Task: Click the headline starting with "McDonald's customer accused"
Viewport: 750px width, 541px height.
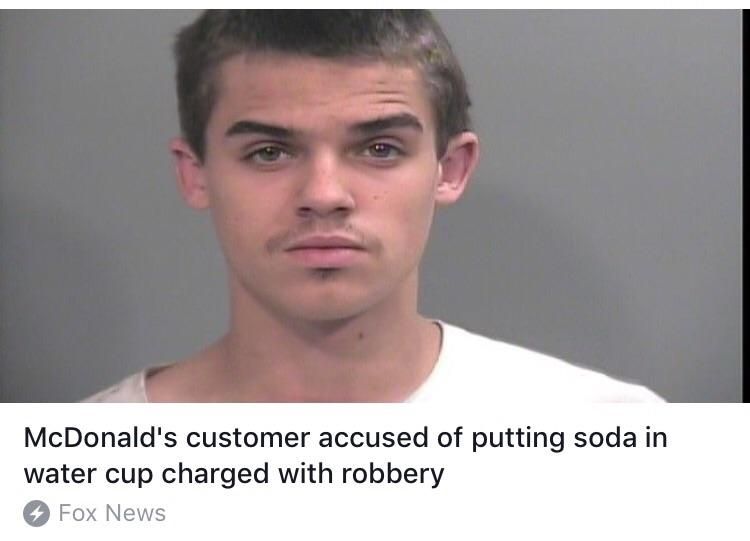Action: 345,456
